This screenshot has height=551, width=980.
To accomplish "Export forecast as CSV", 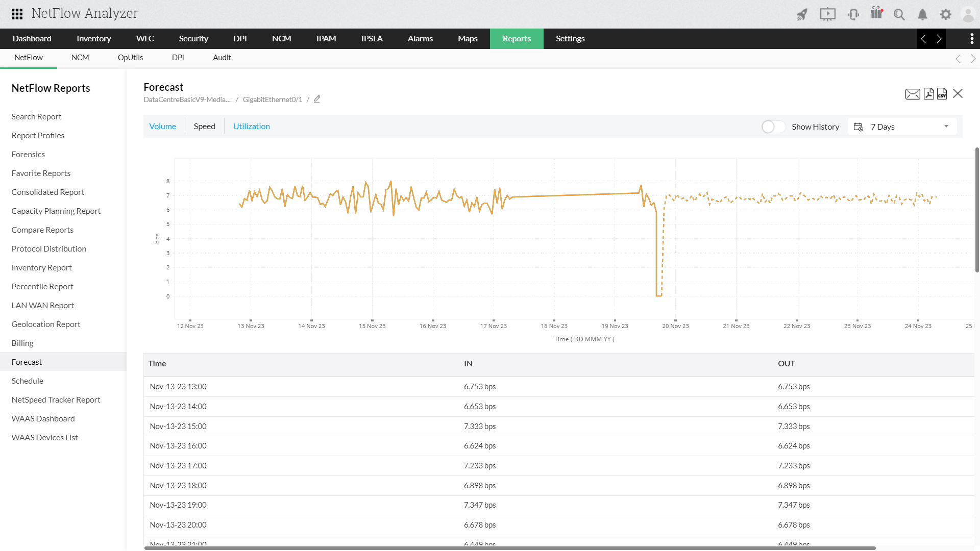I will click(x=942, y=94).
